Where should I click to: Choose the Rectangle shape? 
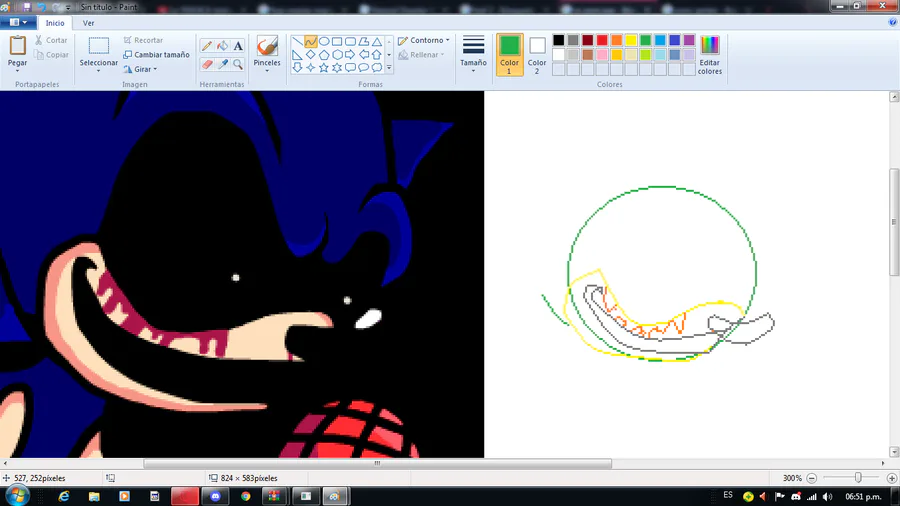(x=337, y=42)
